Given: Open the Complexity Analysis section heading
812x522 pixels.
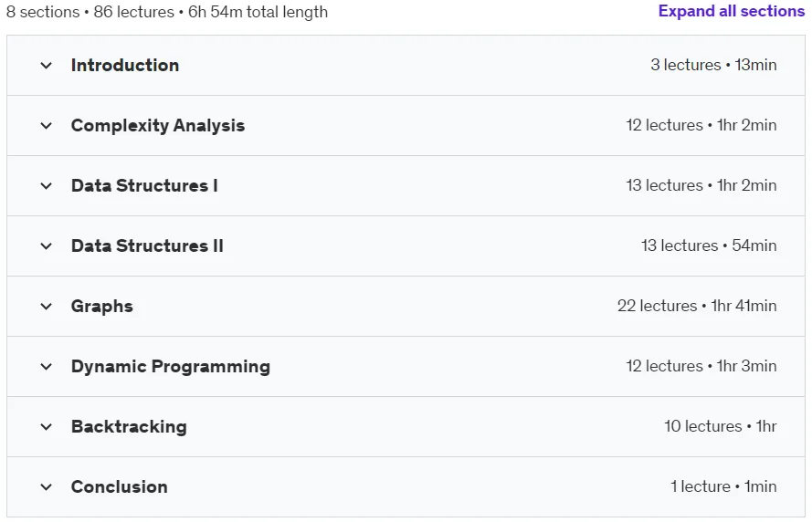Looking at the screenshot, I should (158, 126).
